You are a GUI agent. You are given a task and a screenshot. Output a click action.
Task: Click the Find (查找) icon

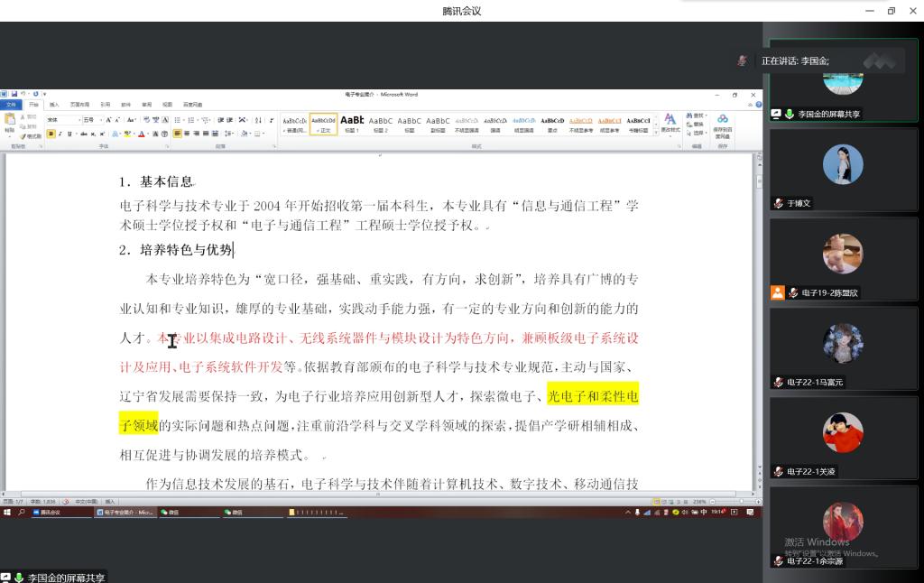[698, 116]
